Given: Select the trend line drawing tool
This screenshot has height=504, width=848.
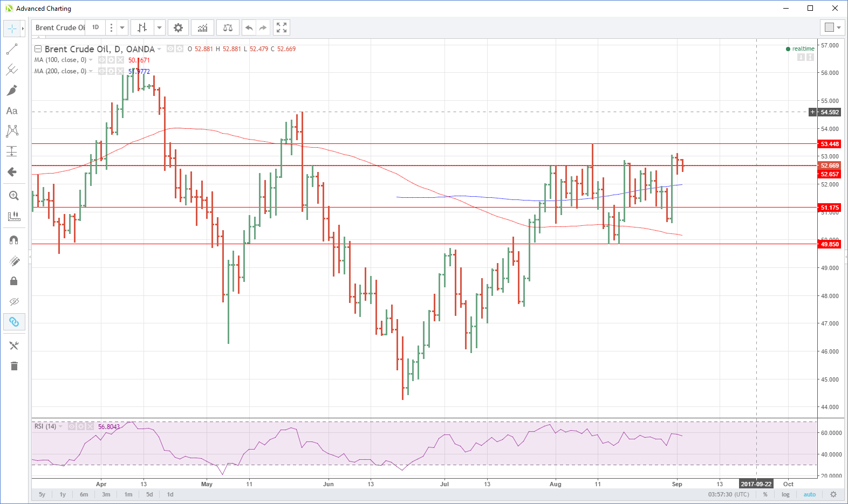Looking at the screenshot, I should (12, 49).
